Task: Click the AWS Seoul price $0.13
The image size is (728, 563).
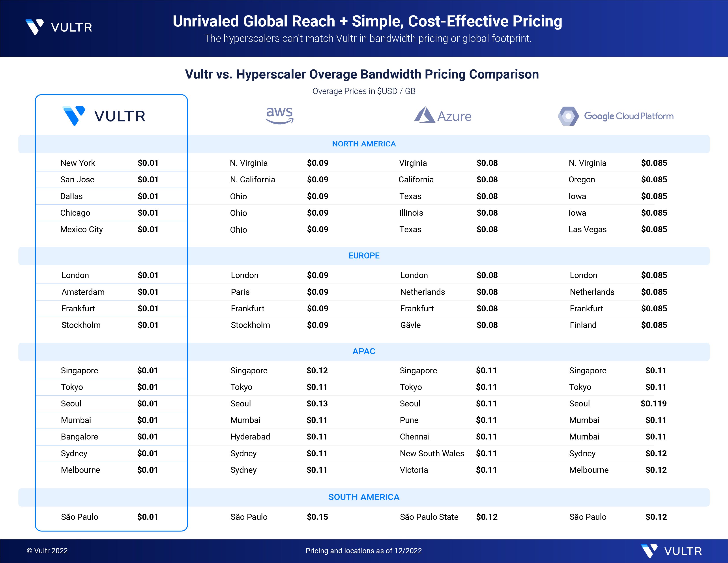Action: tap(317, 404)
